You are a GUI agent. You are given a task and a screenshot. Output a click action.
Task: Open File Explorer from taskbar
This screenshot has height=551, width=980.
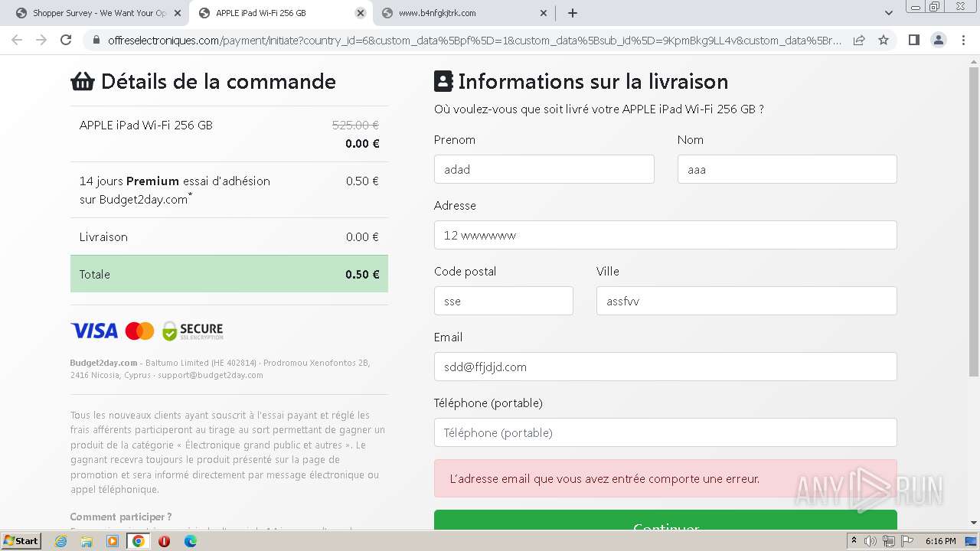[87, 541]
